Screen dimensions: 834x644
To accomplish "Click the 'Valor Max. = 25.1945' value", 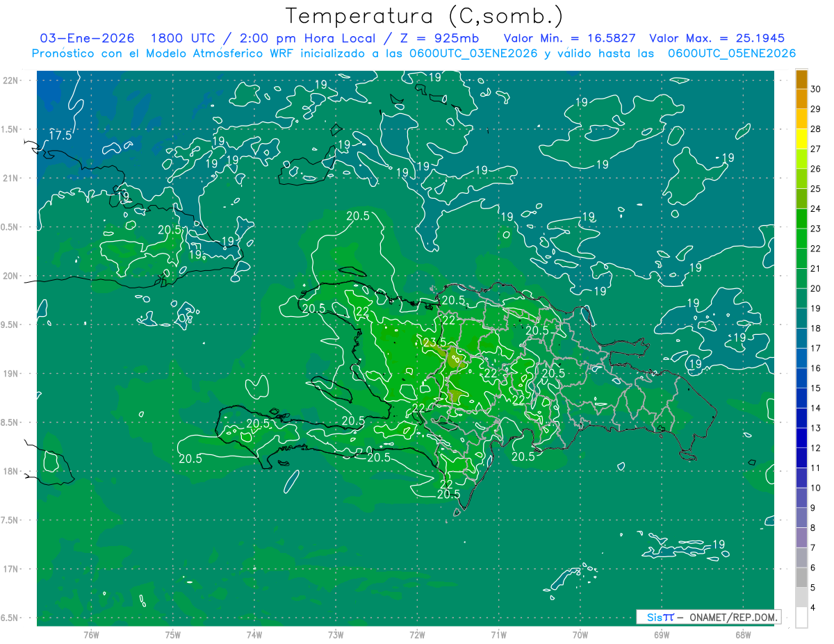I will [x=717, y=38].
